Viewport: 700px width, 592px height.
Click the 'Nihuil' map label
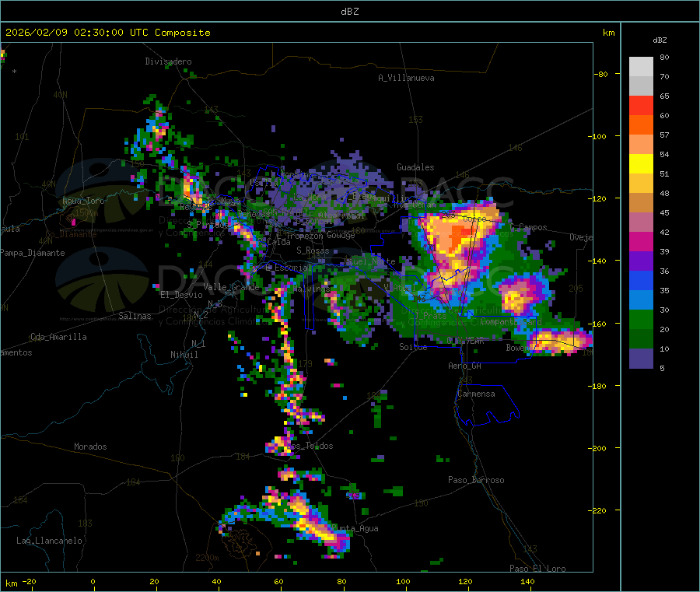[x=184, y=355]
